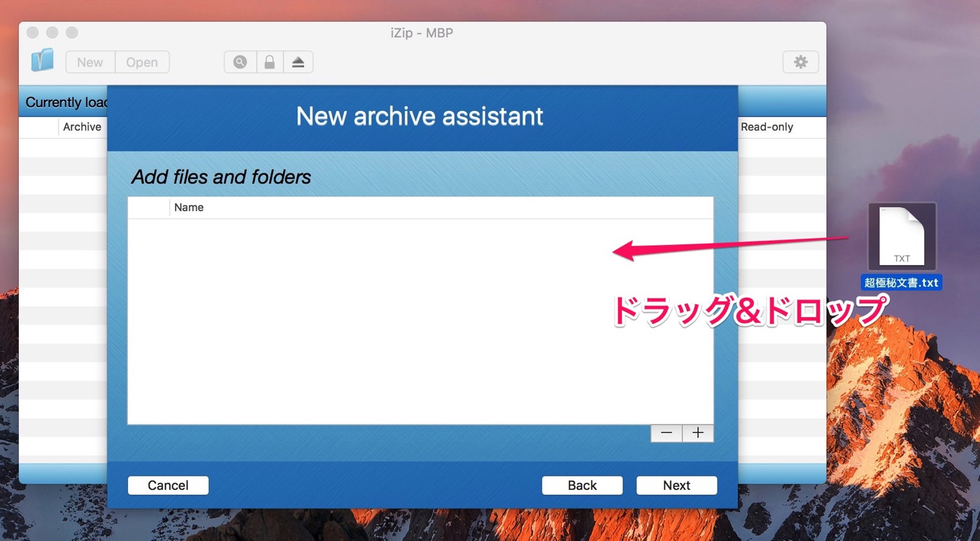Click the Open archive toolbar button
980x541 pixels.
click(x=142, y=62)
